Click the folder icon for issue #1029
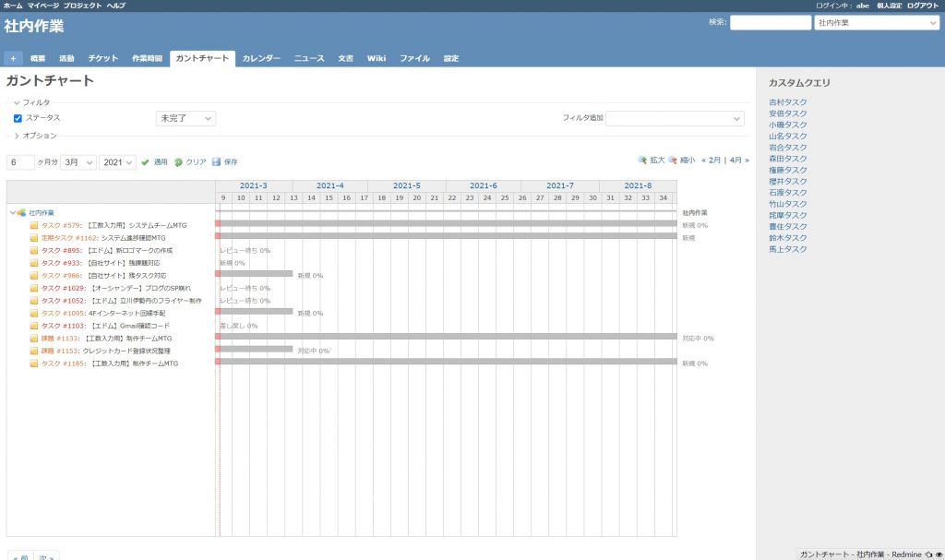This screenshot has width=945, height=560. (34, 288)
